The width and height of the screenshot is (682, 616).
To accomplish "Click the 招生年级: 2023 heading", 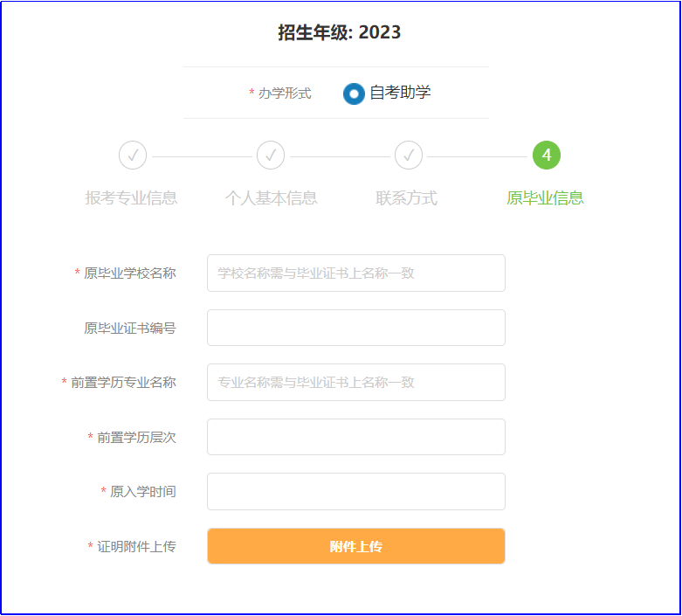I will click(x=340, y=33).
